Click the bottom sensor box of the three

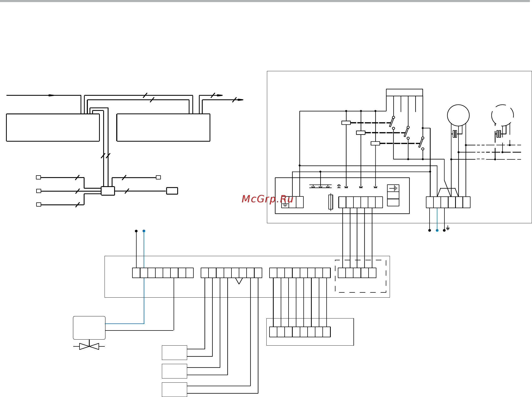174,390
